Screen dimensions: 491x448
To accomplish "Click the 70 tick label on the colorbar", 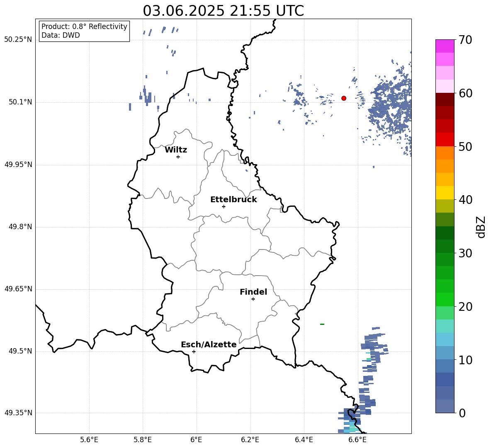I will (465, 40).
